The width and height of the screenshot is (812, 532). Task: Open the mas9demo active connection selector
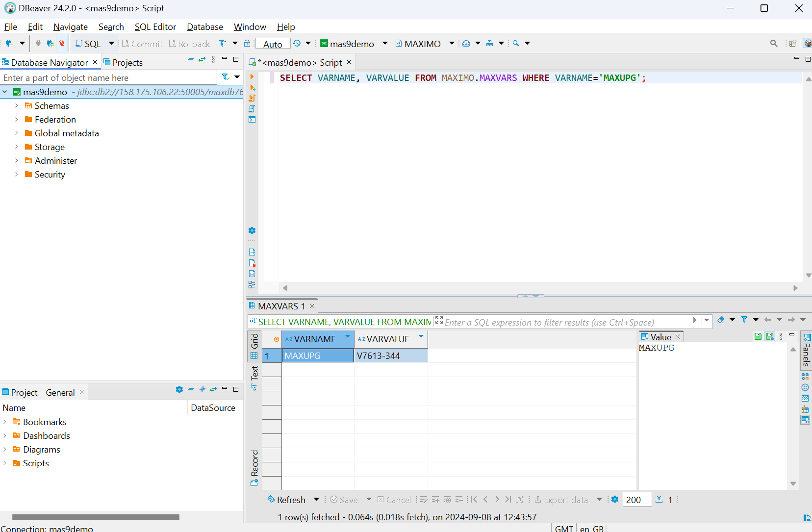point(354,44)
